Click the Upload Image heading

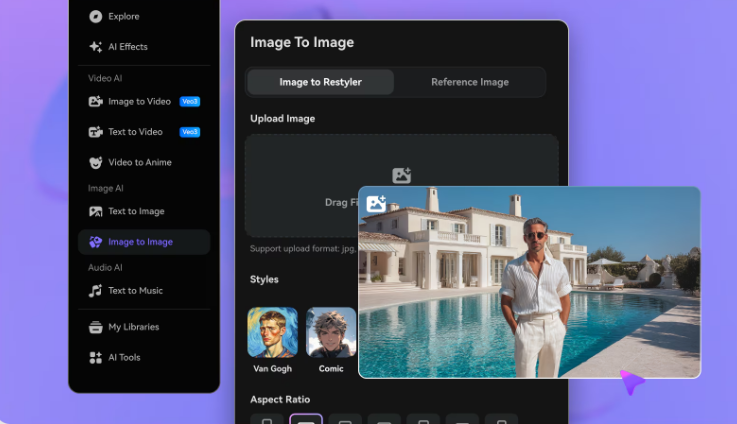(x=282, y=119)
